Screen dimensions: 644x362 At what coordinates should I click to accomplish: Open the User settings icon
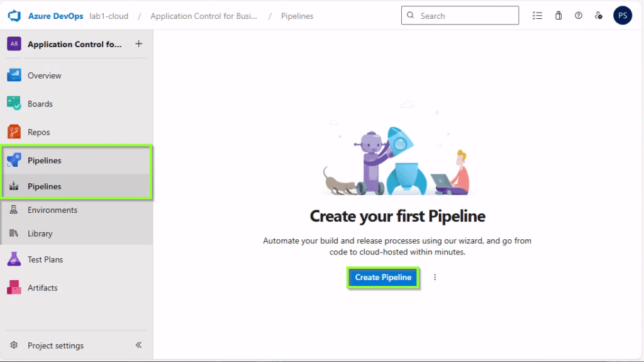pos(599,16)
